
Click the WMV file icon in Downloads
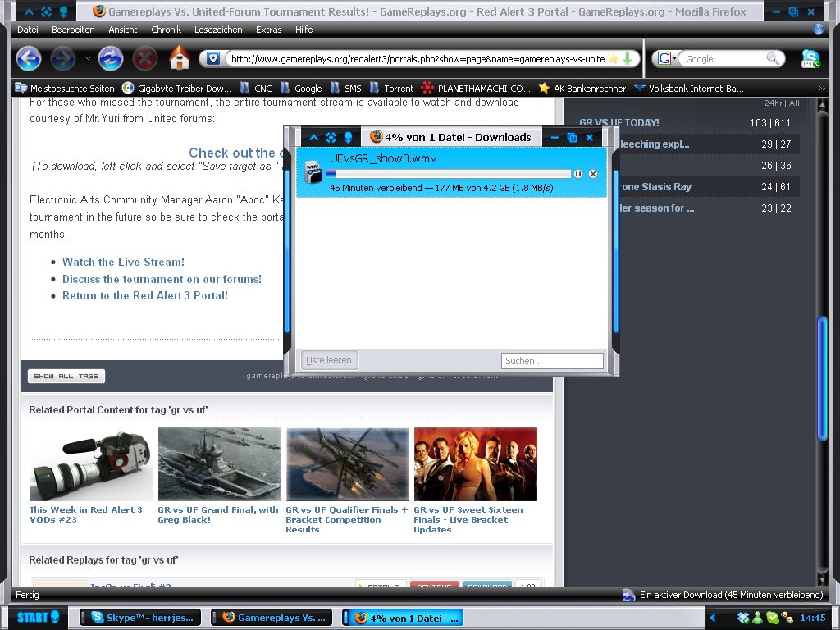(x=313, y=172)
